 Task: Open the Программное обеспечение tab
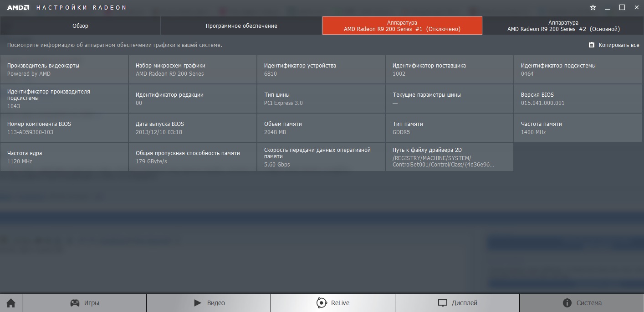[241, 26]
